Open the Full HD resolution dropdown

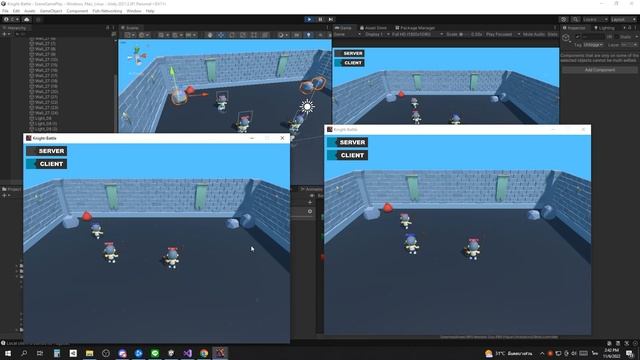click(x=417, y=35)
